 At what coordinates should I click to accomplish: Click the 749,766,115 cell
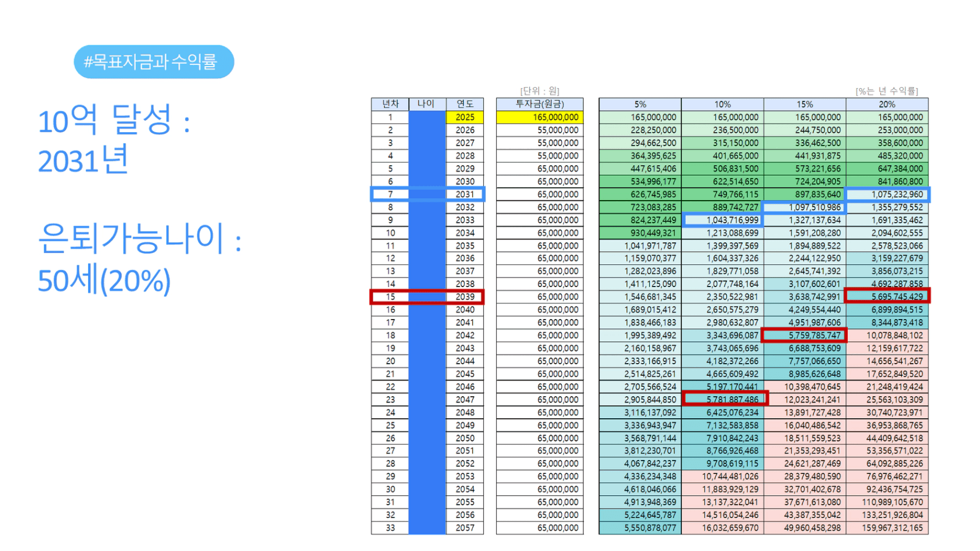click(722, 194)
